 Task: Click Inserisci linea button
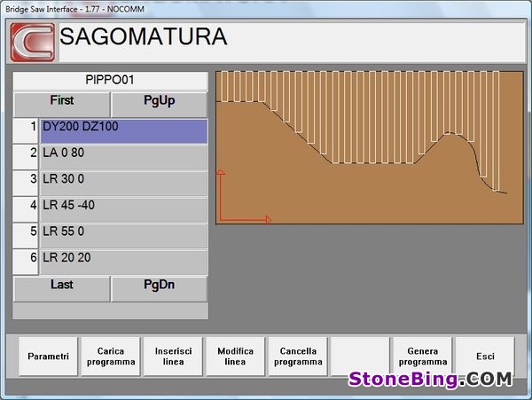click(173, 357)
